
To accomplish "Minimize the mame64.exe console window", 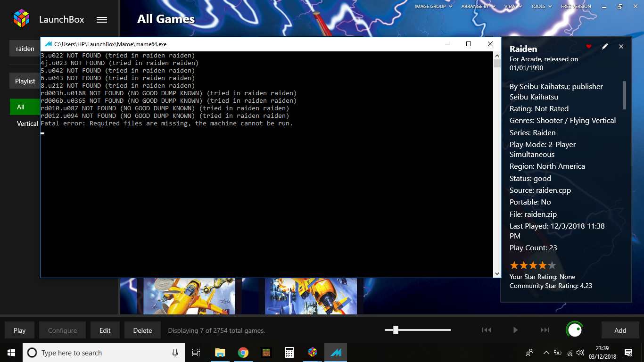I will pyautogui.click(x=446, y=44).
